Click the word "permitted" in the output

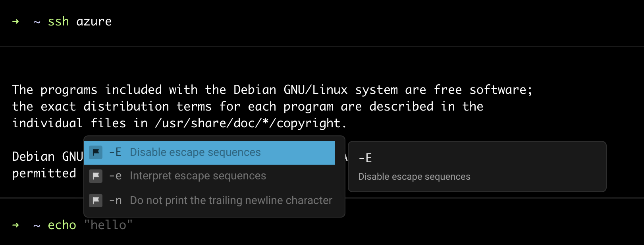44,174
